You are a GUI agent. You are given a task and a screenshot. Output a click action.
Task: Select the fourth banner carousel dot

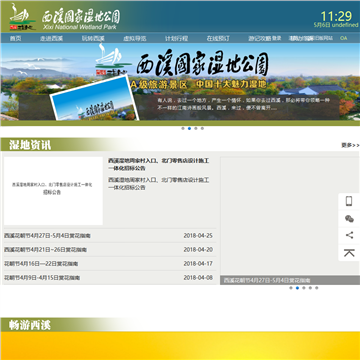click(202, 128)
